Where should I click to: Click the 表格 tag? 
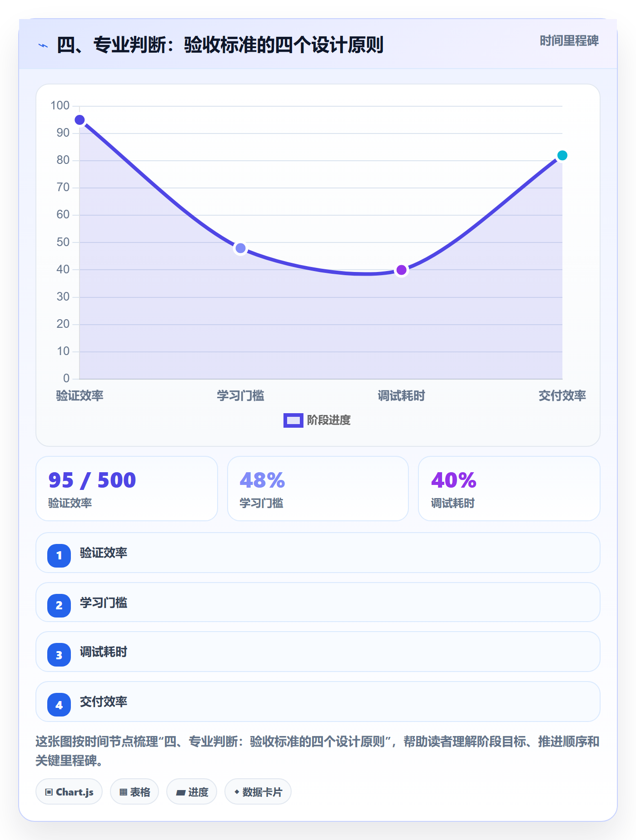(x=134, y=791)
